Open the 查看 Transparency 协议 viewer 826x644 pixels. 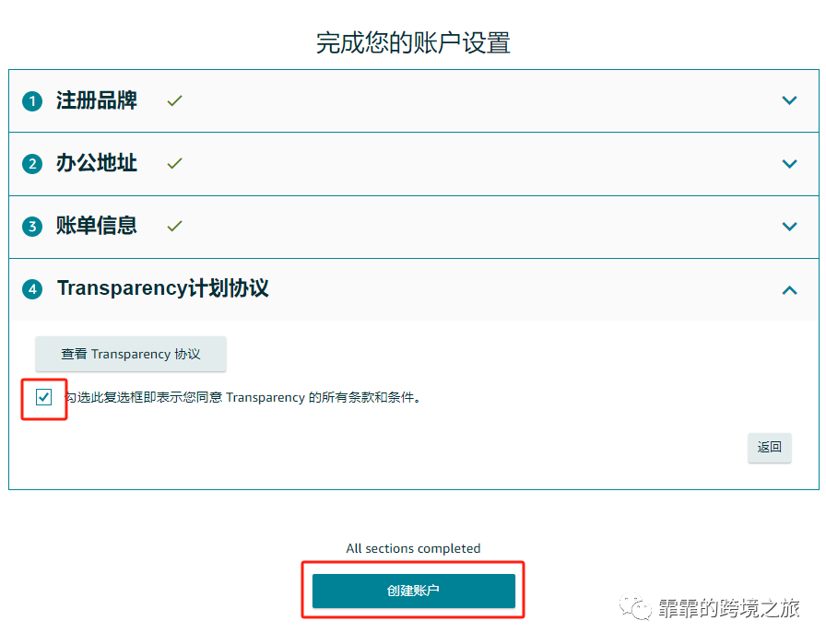[x=130, y=354]
